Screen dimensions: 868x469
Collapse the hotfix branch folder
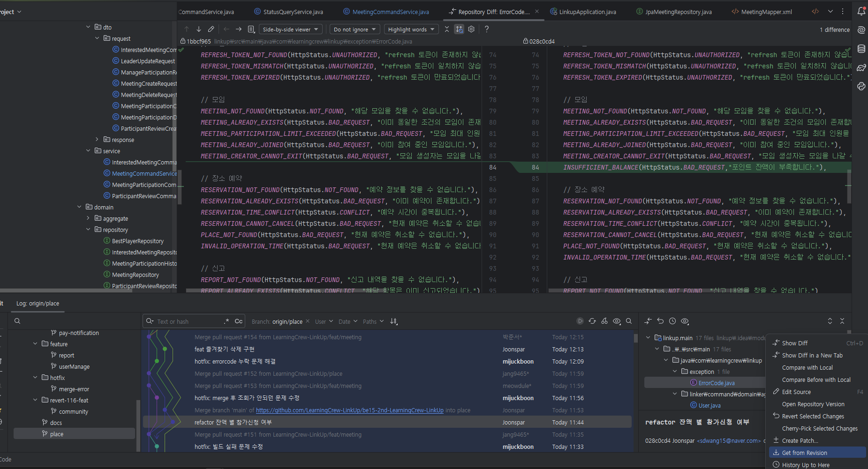coord(35,378)
